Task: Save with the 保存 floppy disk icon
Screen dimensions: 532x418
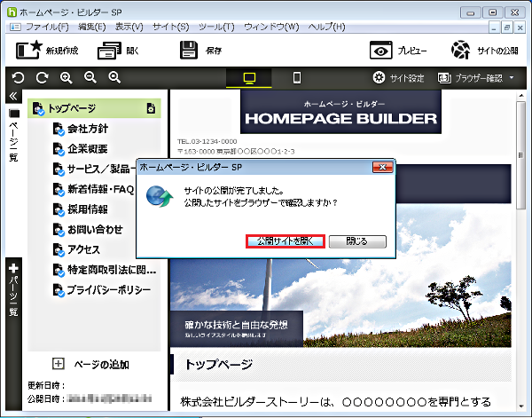Action: coord(189,50)
